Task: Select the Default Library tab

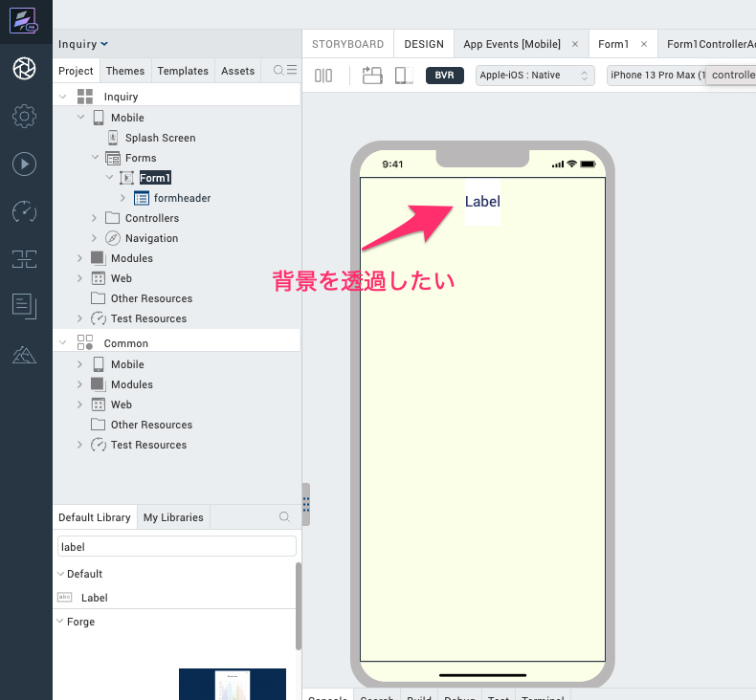Action: pyautogui.click(x=95, y=517)
